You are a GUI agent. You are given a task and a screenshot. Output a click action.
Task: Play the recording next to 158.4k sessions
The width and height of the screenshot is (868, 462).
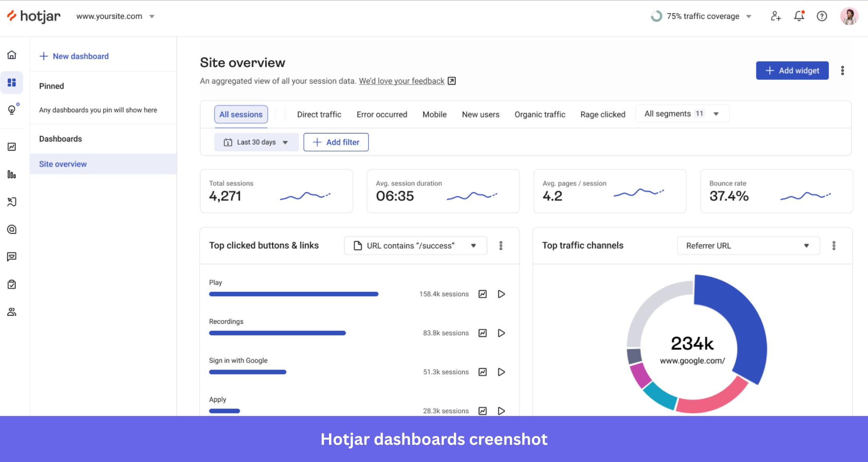pyautogui.click(x=501, y=294)
